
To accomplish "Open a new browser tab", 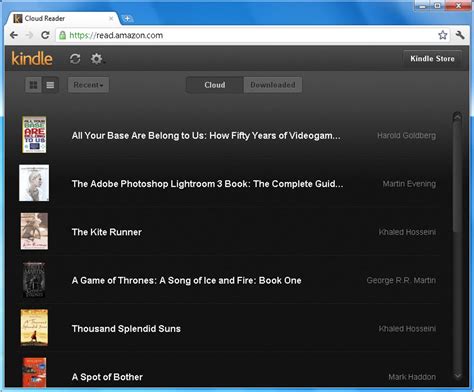I will coord(127,19).
